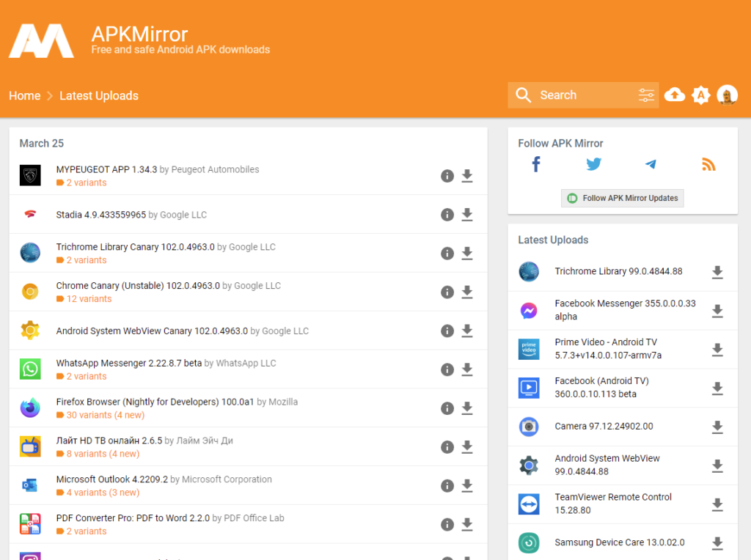This screenshot has width=751, height=560.
Task: Download Лайт HD ТВ онлайн 2.6.5
Action: 467,448
